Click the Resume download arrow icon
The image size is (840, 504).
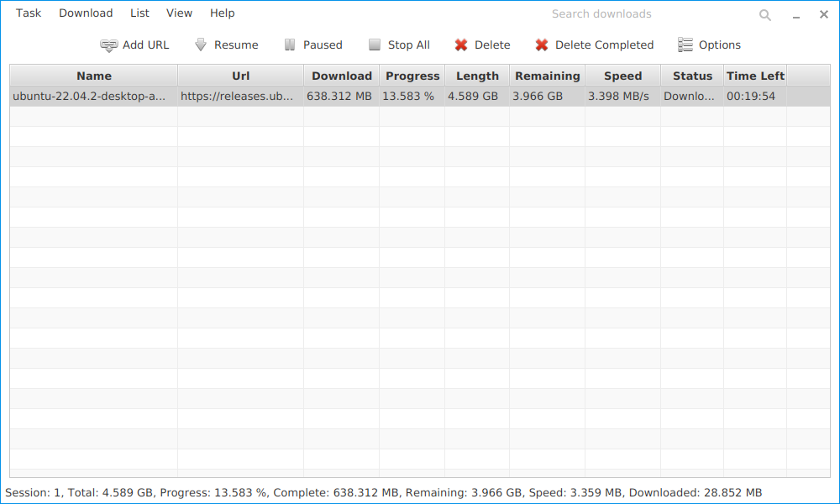coord(201,45)
